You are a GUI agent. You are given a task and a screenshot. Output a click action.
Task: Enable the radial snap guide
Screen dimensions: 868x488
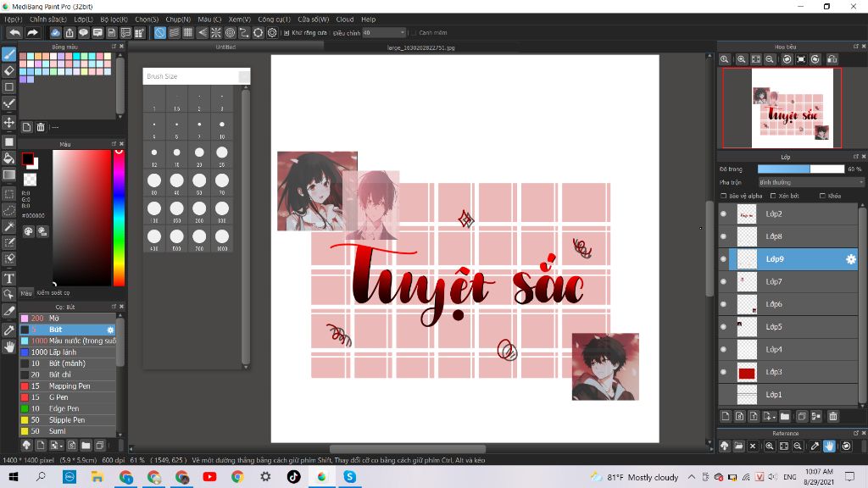(216, 33)
